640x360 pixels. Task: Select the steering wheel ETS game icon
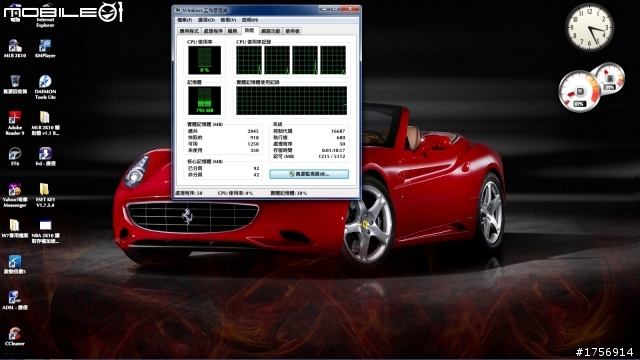coord(15,156)
